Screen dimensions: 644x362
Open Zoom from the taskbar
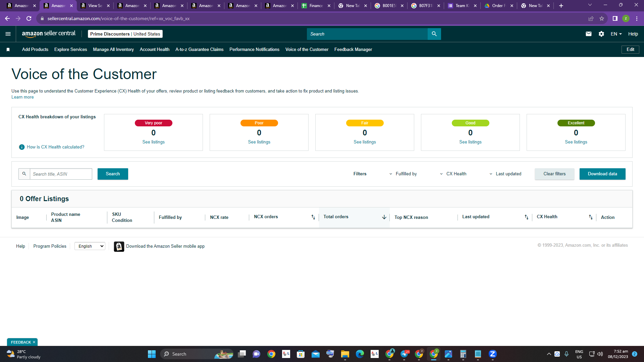point(492,354)
